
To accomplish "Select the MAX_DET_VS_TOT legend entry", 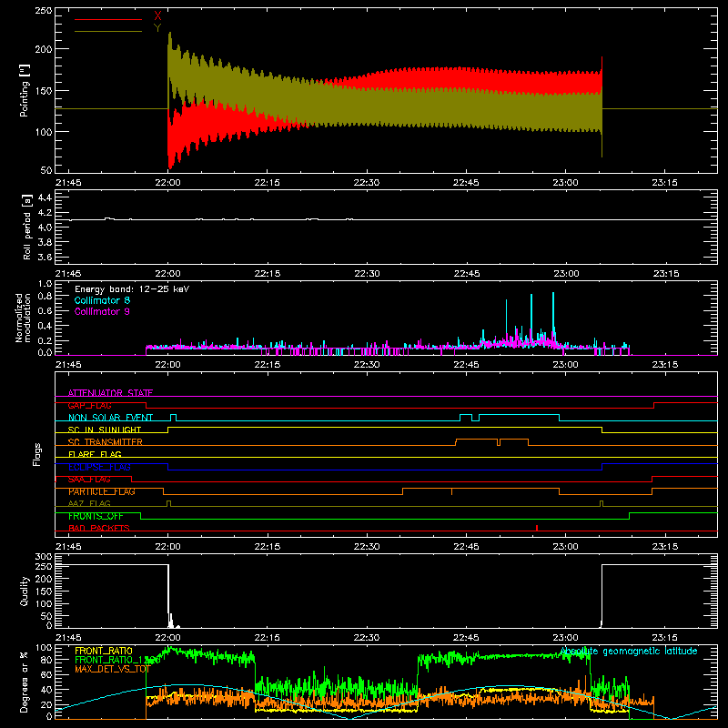I will pyautogui.click(x=112, y=669).
